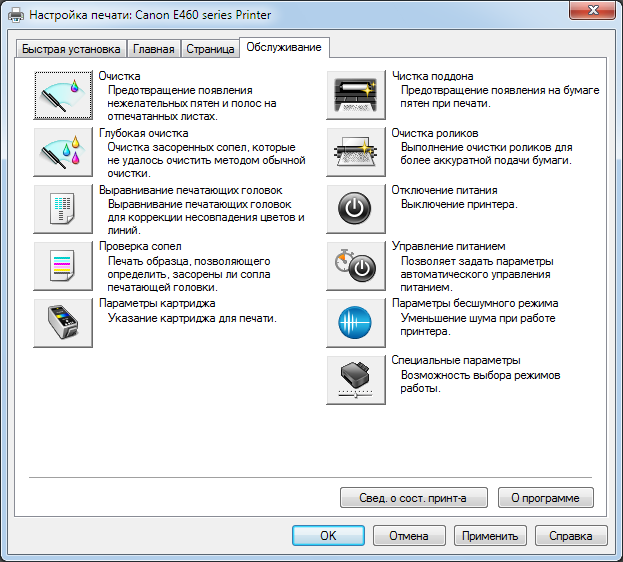Click 'Параметры бесшумного режима' heading text
The image size is (623, 562).
tap(475, 303)
